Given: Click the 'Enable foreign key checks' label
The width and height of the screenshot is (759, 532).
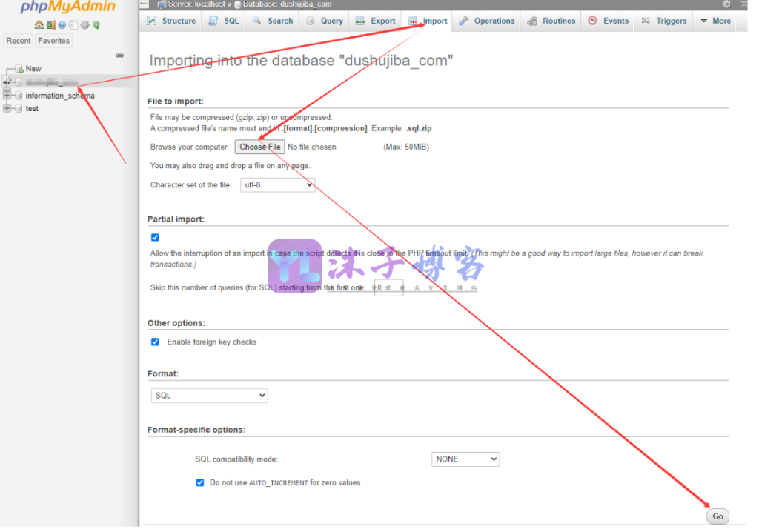Looking at the screenshot, I should (x=212, y=342).
